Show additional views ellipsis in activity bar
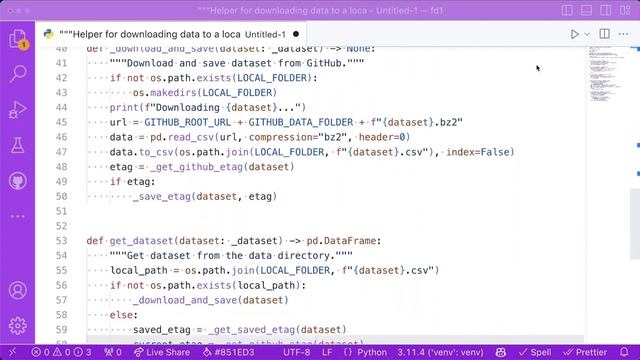 pos(18,216)
